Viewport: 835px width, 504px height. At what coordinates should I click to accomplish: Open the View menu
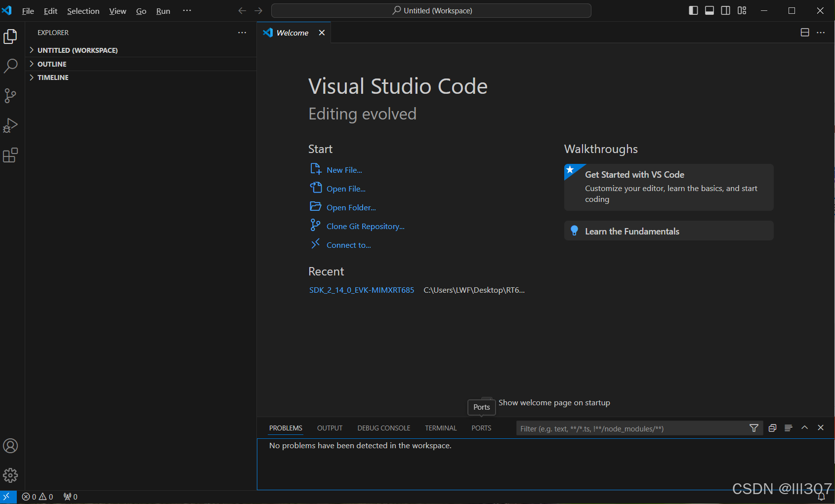(118, 11)
